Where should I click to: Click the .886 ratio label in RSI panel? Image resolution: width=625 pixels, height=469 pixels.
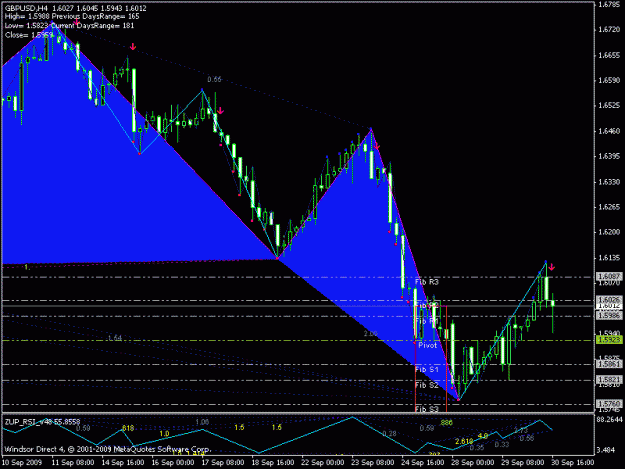point(446,422)
